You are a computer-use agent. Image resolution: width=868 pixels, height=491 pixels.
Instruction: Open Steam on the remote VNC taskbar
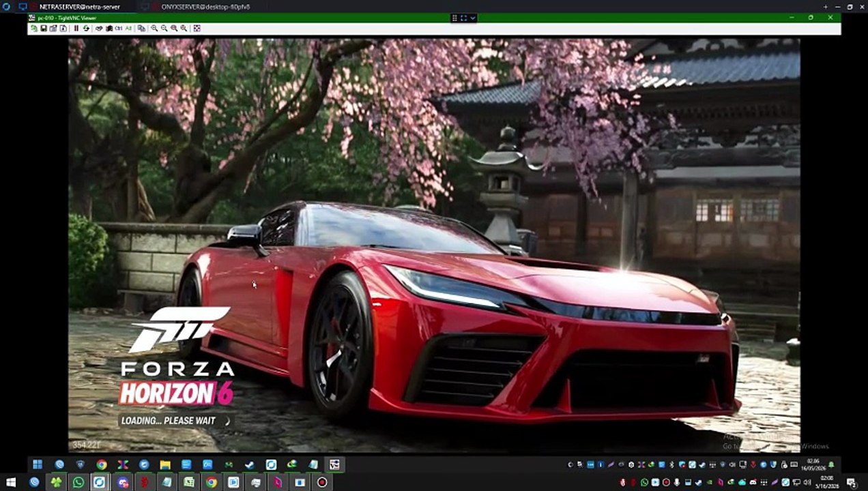coord(250,464)
